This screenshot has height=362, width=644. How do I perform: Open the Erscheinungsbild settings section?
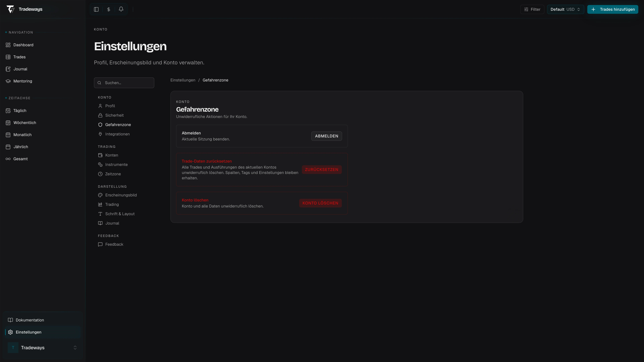pos(121,195)
